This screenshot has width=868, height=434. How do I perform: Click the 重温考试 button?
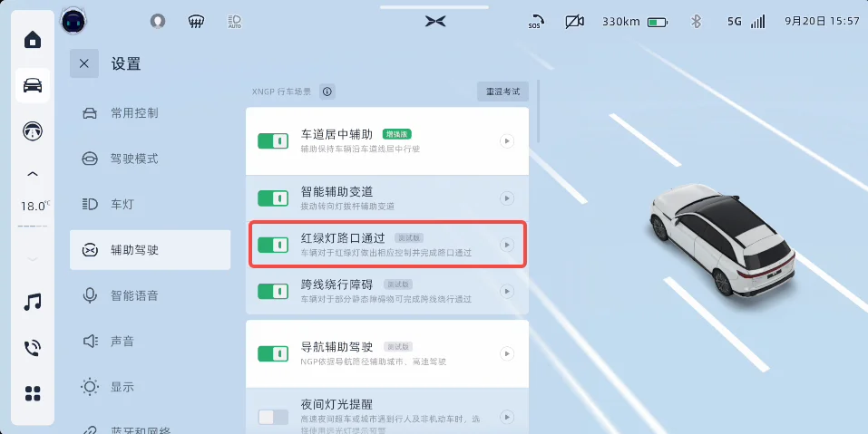point(502,92)
